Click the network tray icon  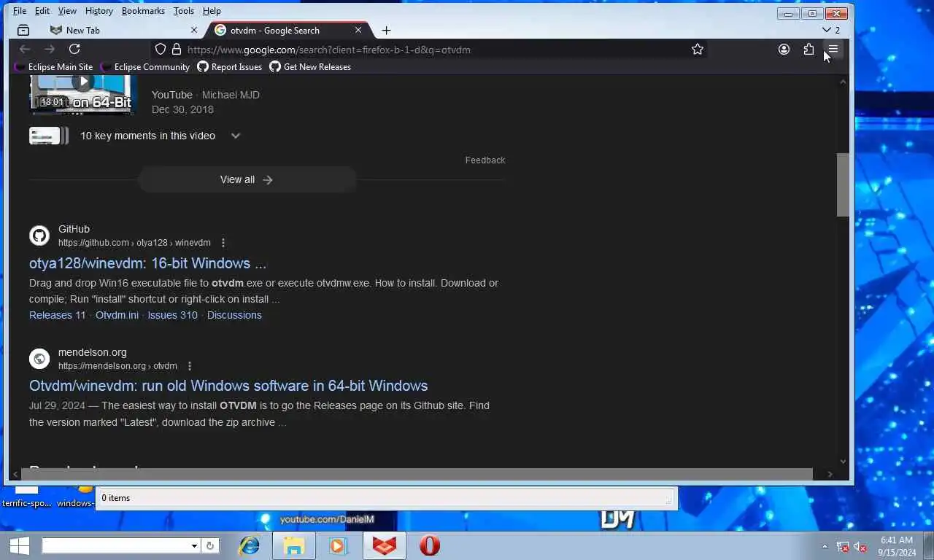click(x=843, y=546)
